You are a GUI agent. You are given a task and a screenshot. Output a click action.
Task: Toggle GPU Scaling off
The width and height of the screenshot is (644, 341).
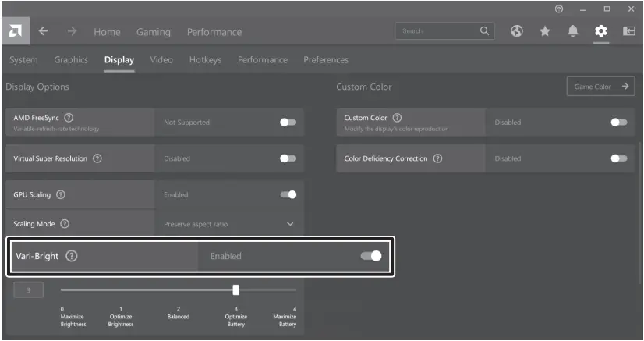(288, 194)
